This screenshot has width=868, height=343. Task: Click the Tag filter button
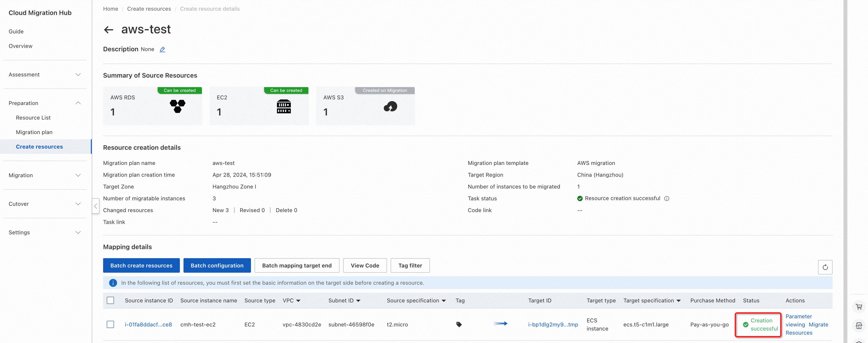pos(410,266)
